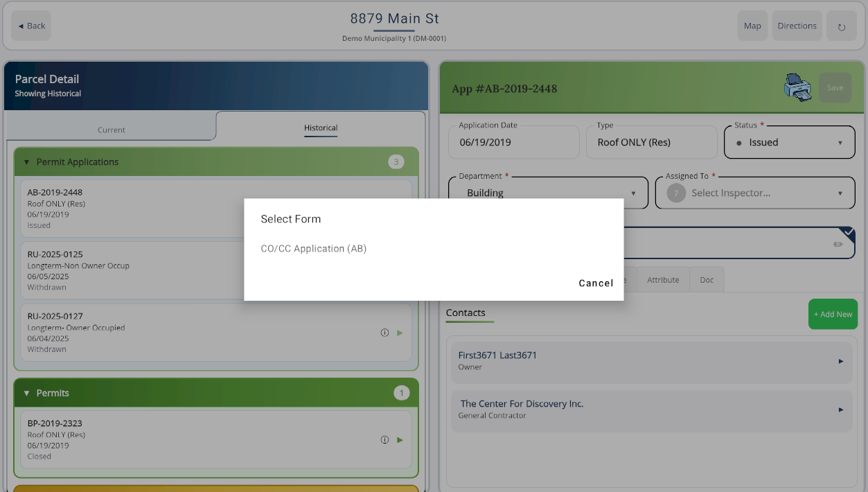Select CO/CC Application (AB) form

click(313, 249)
